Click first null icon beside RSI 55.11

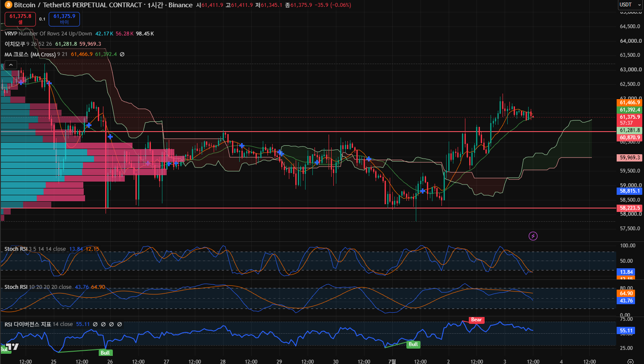pos(95,324)
